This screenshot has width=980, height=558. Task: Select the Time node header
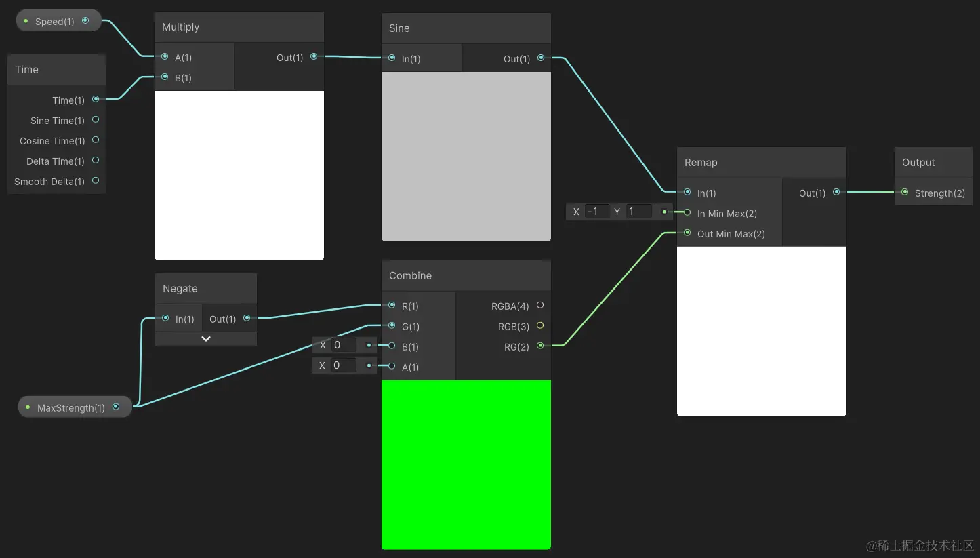[56, 70]
